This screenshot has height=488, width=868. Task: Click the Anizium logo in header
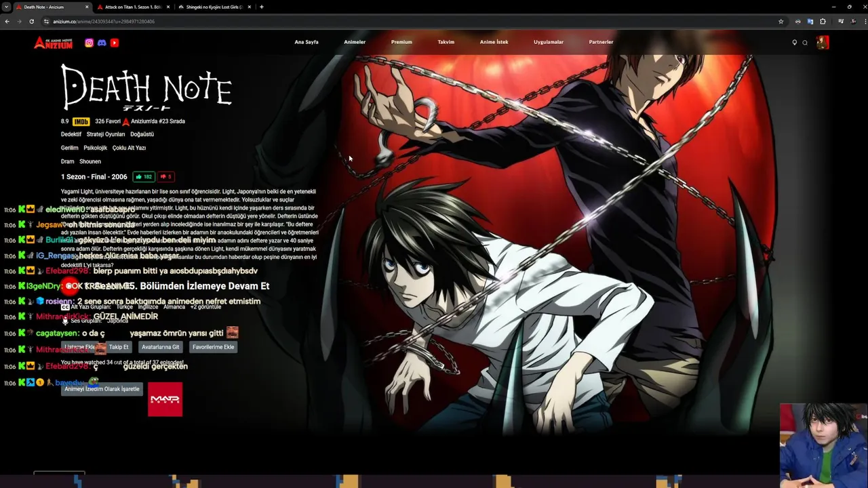(x=53, y=43)
